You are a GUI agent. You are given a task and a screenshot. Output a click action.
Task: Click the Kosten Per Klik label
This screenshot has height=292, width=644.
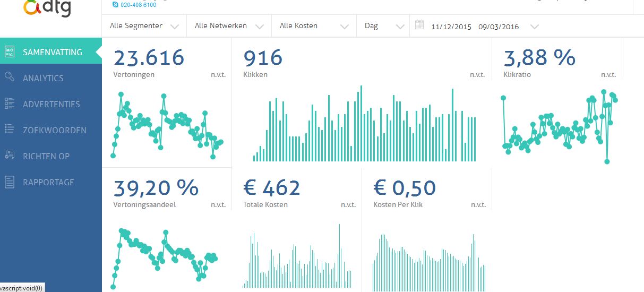398,204
